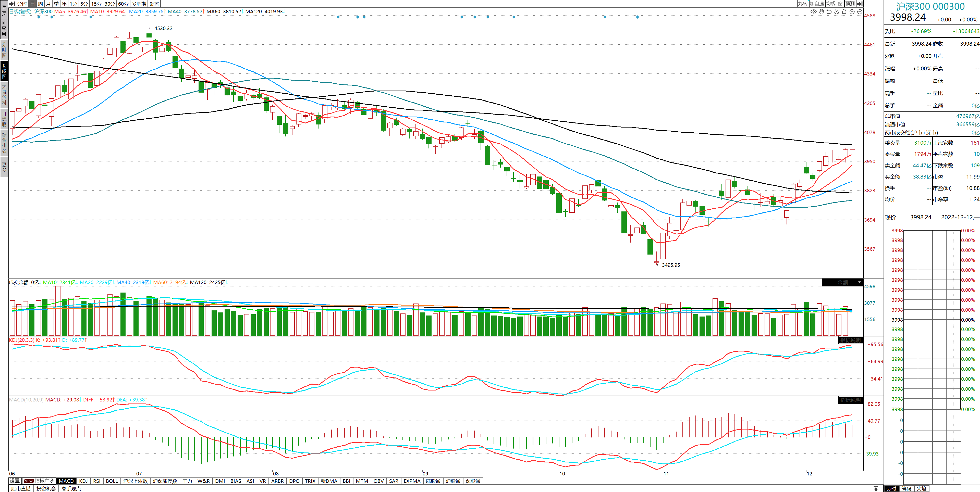Zoom out with the minus circle icon
The image size is (980, 492).
(x=859, y=11)
